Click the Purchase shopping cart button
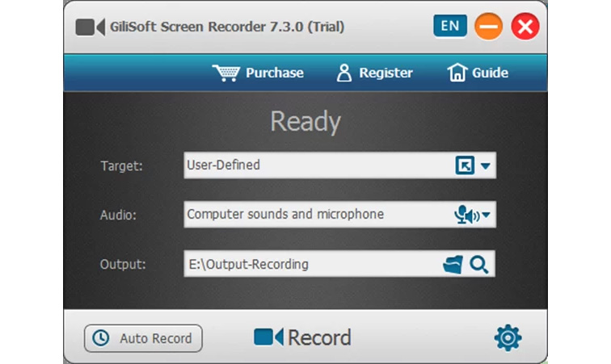Screen dimensions: 611x364 coord(258,73)
